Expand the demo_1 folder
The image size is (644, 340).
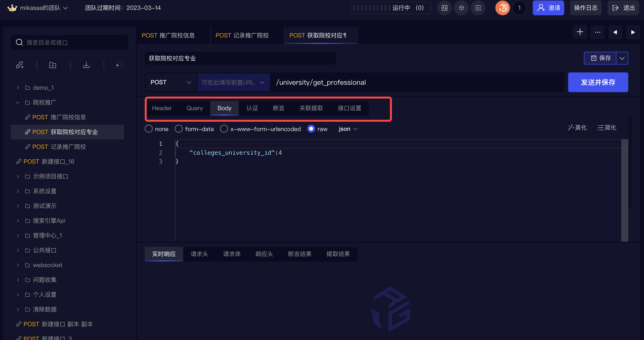[18, 87]
